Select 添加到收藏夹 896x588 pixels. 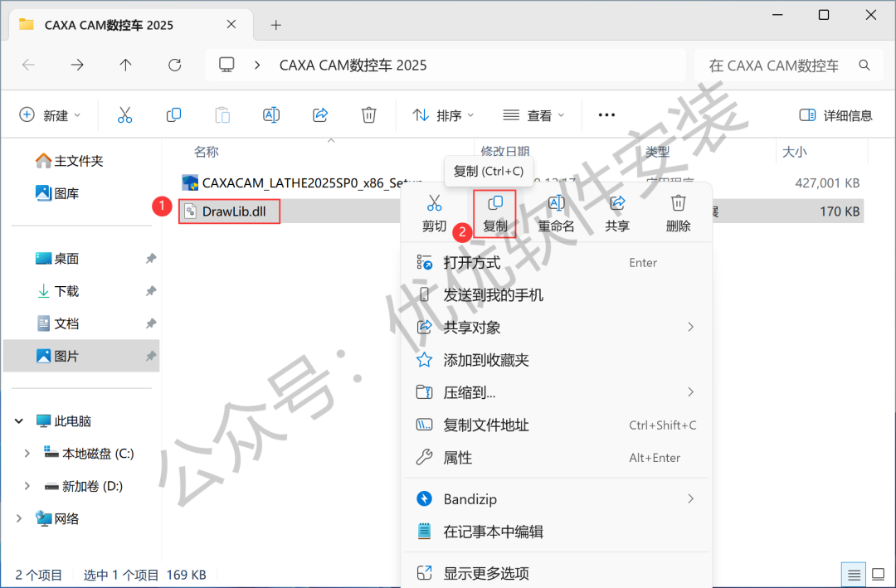(556, 360)
